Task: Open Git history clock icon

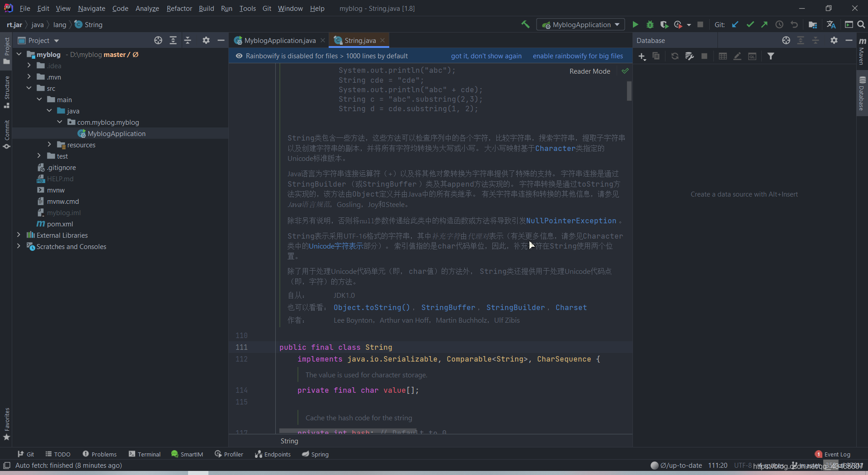Action: pyautogui.click(x=779, y=24)
